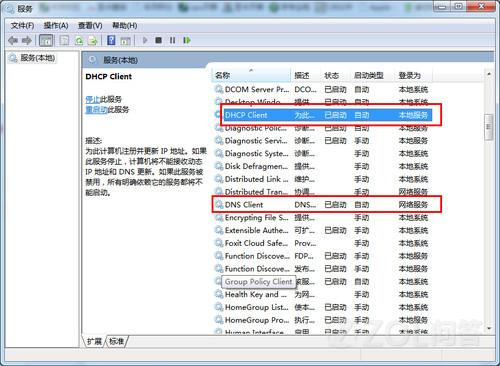Click the gear icon beside Disk Defragmen...
Image resolution: width=500 pixels, height=366 pixels.
point(219,166)
